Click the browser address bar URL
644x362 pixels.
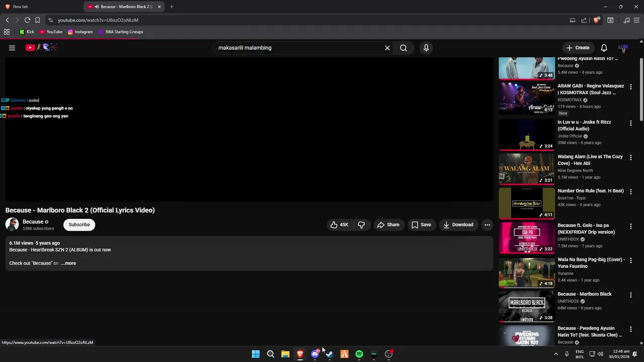[x=98, y=20]
